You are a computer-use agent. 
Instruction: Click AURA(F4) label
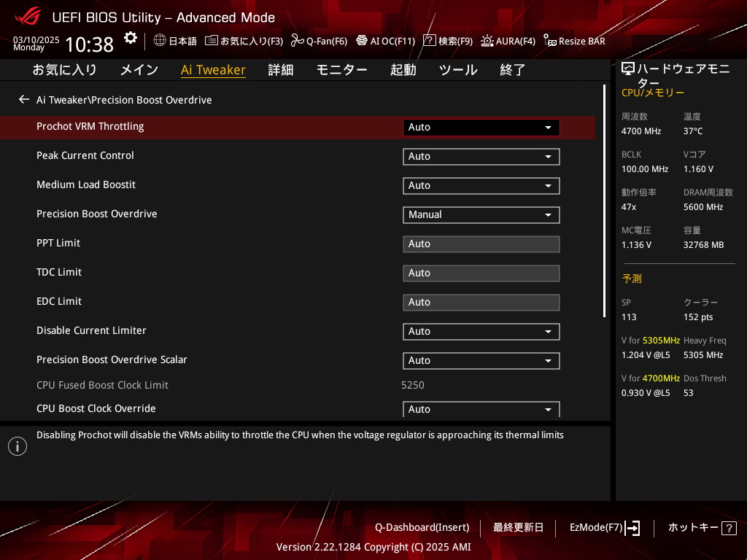[x=516, y=41]
